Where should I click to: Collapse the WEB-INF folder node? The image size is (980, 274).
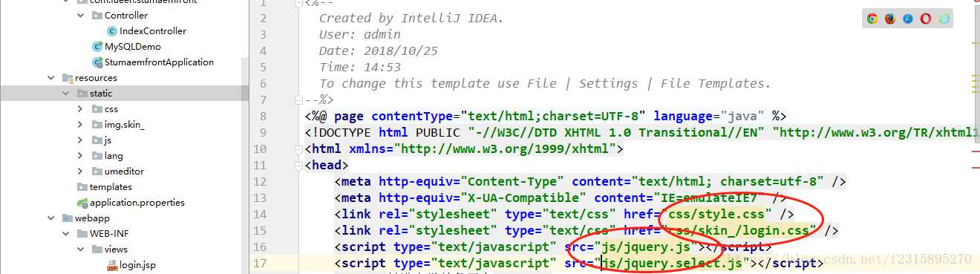click(x=65, y=234)
